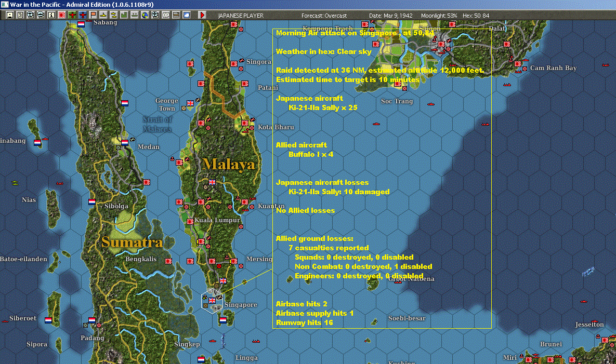The image size is (616, 364).
Task: Click the Date: Mar 9, 1942 text
Action: tap(390, 16)
